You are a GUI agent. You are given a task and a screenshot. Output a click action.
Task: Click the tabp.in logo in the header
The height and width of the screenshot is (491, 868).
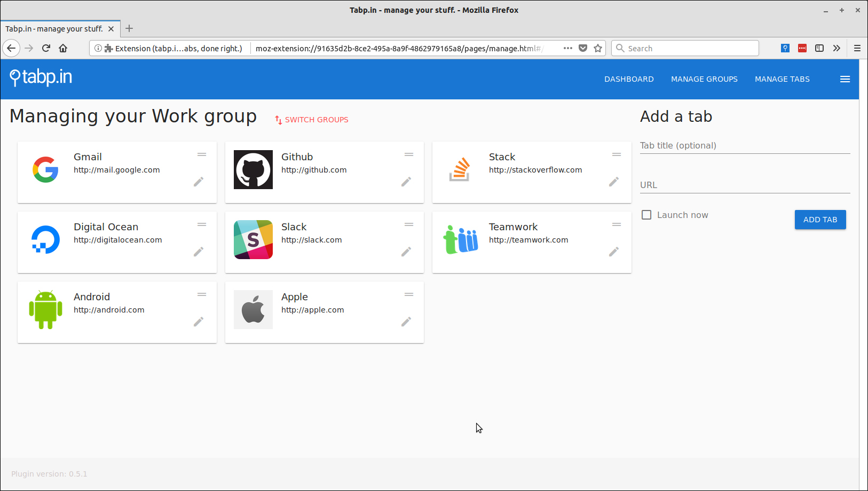(41, 77)
